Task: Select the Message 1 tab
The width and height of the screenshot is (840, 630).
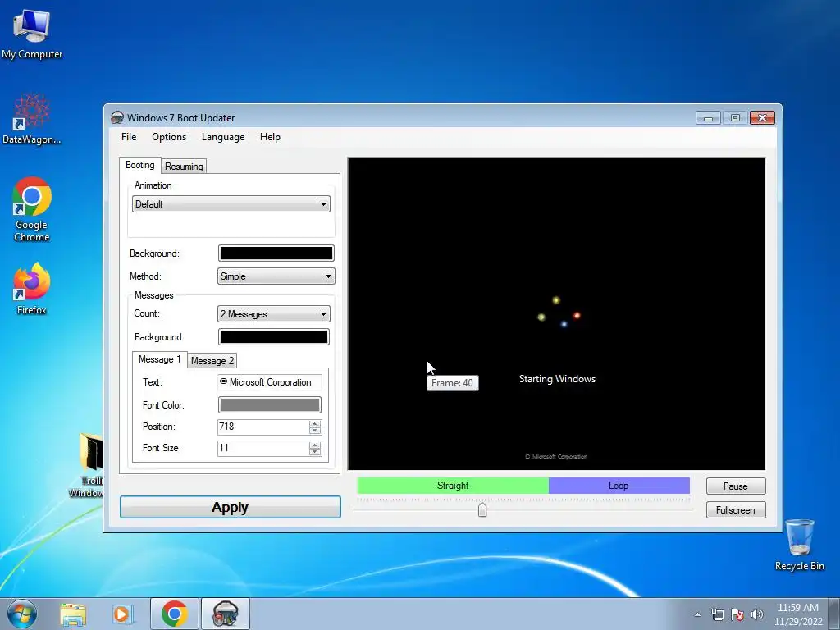Action: tap(160, 359)
